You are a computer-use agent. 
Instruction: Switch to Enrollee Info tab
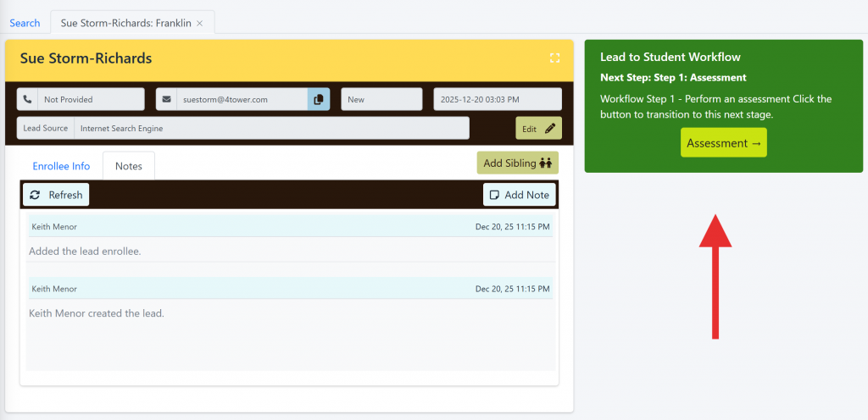pyautogui.click(x=61, y=166)
